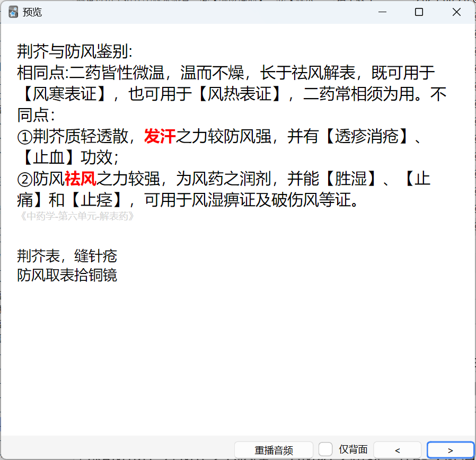Click the bracketed term 【止痉】

[x=96, y=200]
